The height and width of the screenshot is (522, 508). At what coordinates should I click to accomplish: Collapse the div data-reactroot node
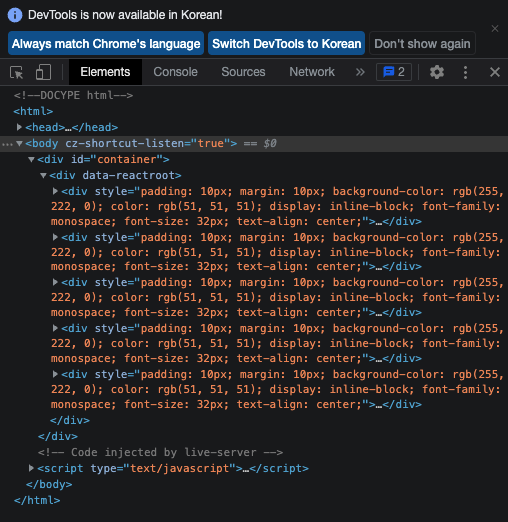[x=43, y=175]
